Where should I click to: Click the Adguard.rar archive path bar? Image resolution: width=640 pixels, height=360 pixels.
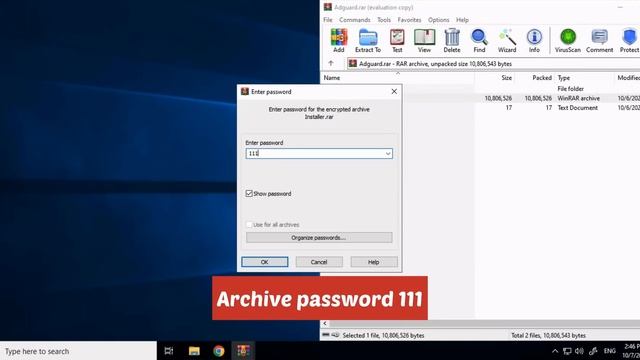click(x=493, y=63)
